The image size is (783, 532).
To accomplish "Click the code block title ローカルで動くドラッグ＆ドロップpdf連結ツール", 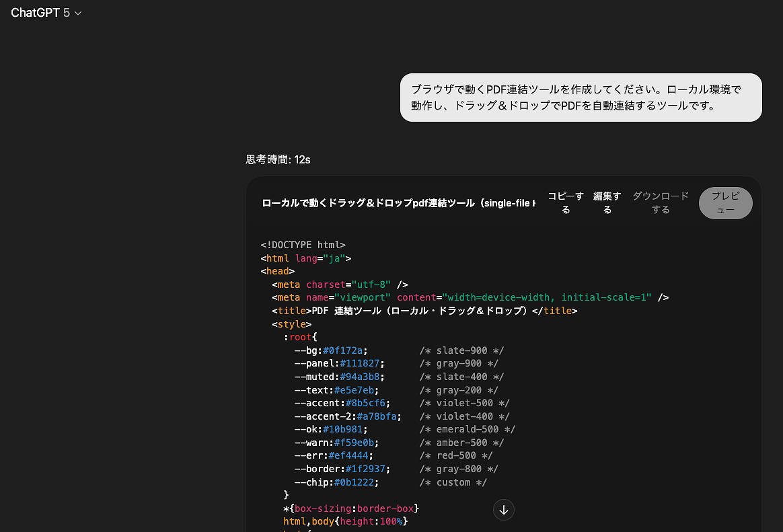I will tap(398, 202).
